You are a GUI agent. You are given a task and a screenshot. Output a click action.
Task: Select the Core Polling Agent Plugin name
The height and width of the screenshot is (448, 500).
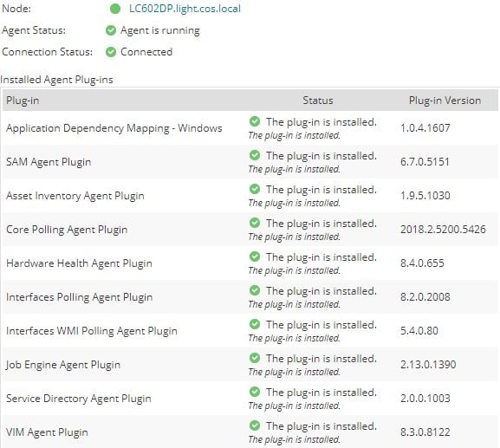tap(67, 230)
